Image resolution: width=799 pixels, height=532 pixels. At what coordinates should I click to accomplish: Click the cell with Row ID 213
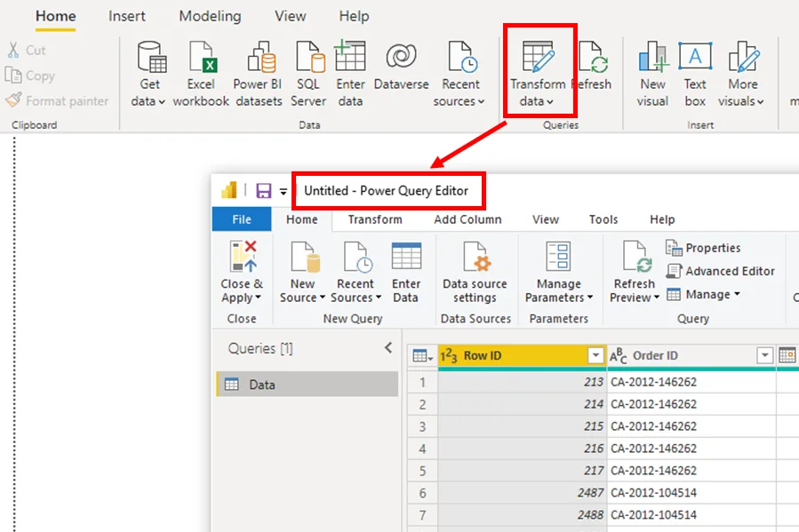tap(523, 382)
